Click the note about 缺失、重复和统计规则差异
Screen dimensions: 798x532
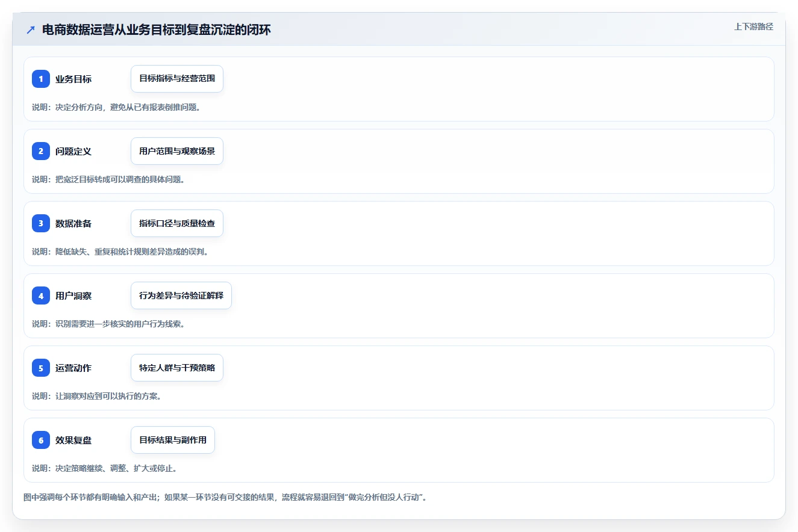[120, 252]
